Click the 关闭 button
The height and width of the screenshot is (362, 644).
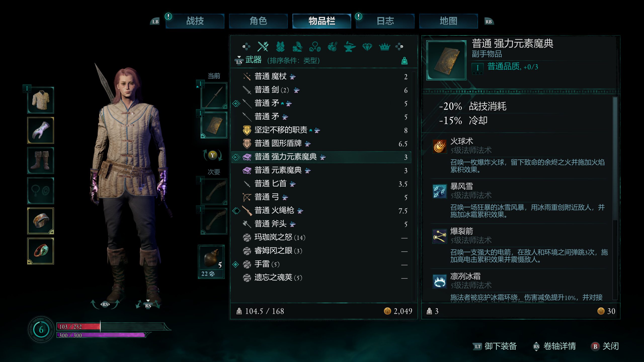pos(605,346)
